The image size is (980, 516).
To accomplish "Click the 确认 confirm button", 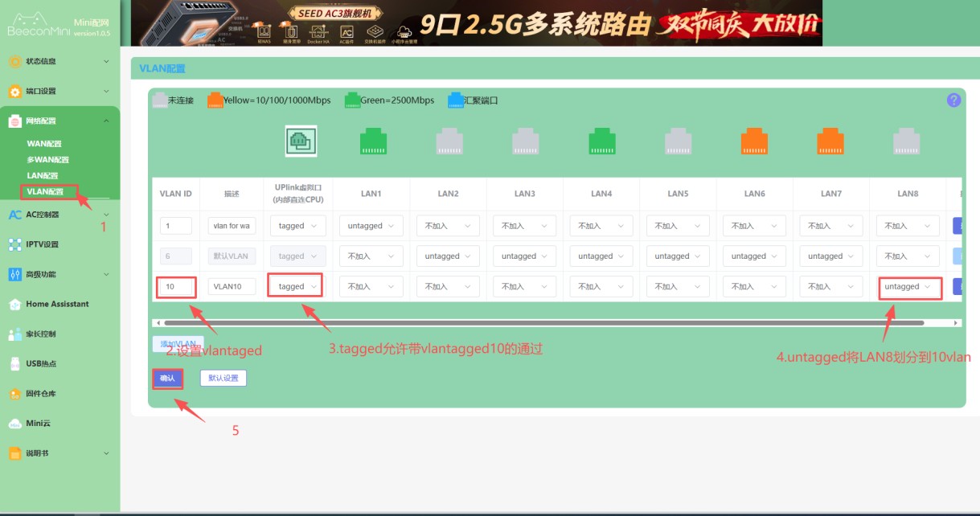I will [x=167, y=378].
